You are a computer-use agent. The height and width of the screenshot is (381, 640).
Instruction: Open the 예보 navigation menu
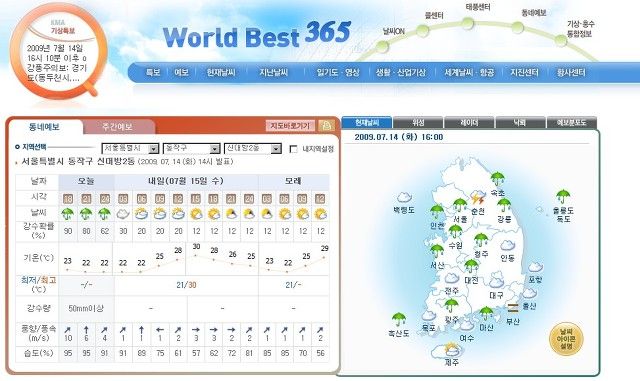[181, 73]
